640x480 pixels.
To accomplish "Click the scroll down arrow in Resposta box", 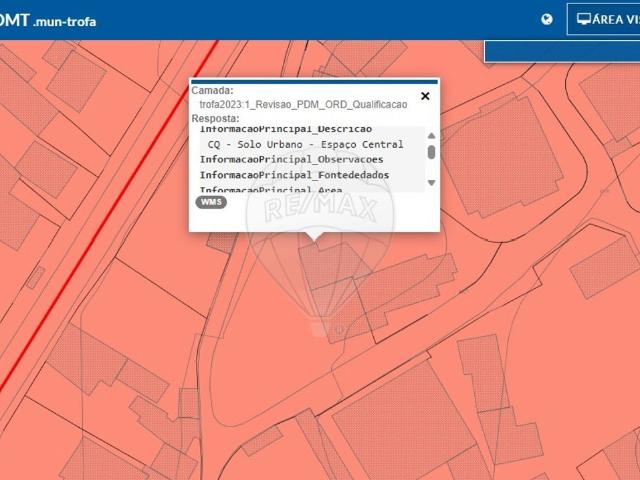I will pyautogui.click(x=431, y=182).
